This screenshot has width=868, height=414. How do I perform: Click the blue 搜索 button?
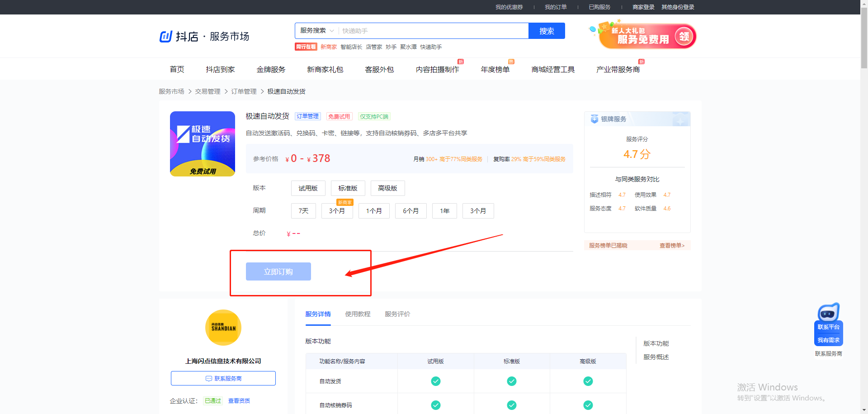(x=547, y=31)
